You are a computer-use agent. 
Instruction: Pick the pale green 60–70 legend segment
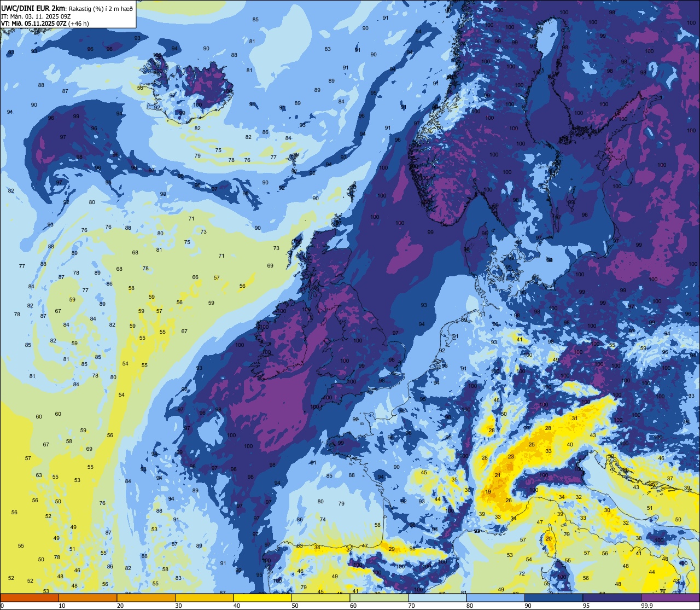pyautogui.click(x=379, y=598)
